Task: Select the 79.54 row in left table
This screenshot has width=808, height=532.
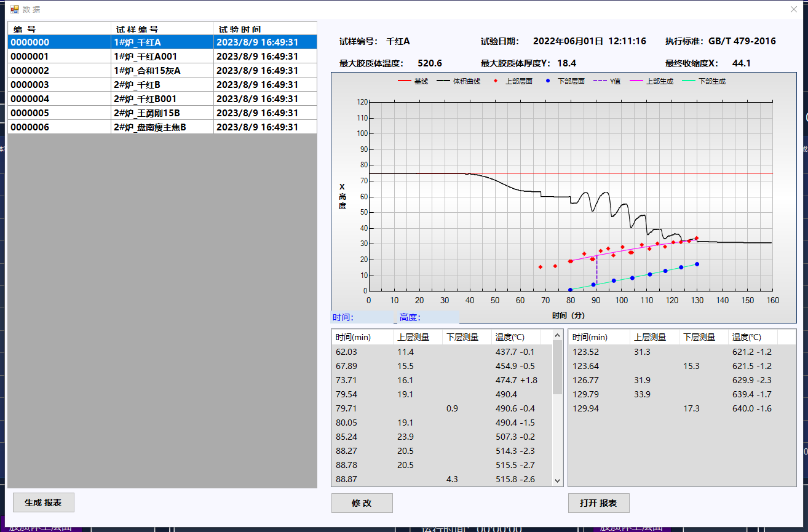Action: pos(442,394)
